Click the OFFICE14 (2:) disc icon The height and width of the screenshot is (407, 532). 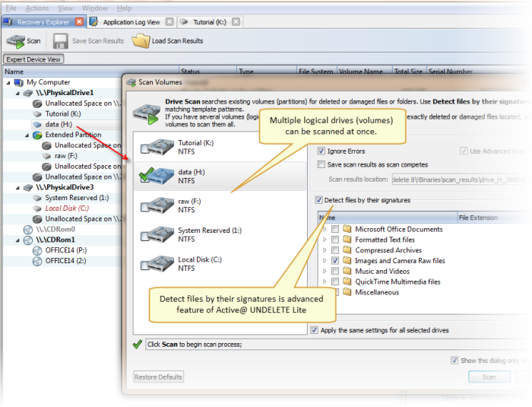tap(37, 261)
